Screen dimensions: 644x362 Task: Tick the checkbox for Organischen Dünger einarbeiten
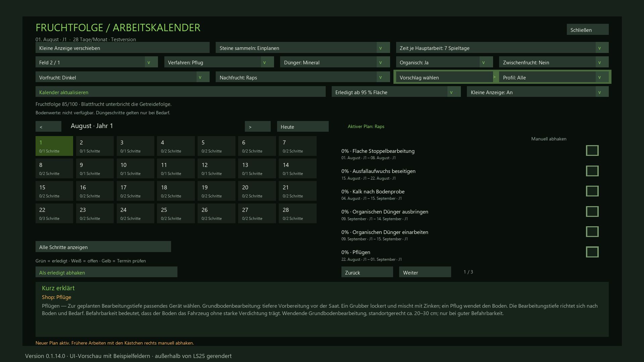pyautogui.click(x=592, y=232)
